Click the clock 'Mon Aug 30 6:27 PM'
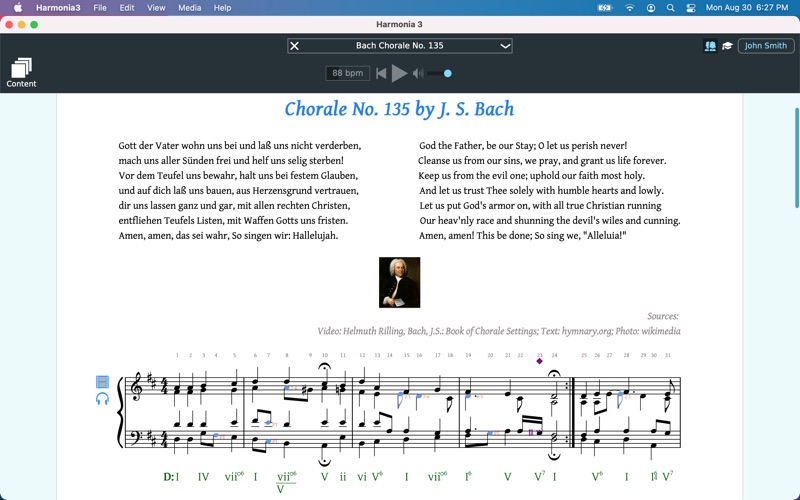The height and width of the screenshot is (500, 800). click(x=746, y=8)
